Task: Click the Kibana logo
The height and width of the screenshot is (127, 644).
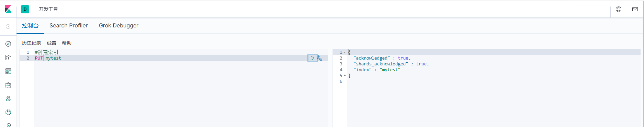Action: point(8,9)
